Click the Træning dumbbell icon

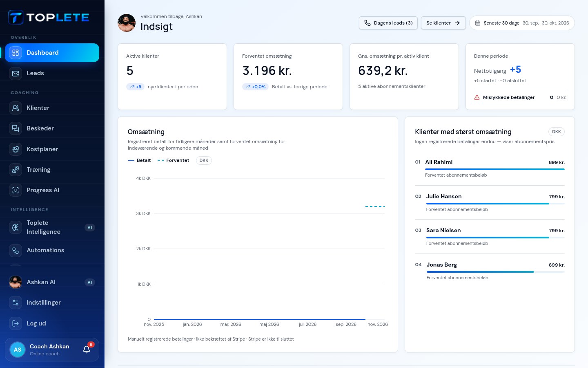[16, 170]
